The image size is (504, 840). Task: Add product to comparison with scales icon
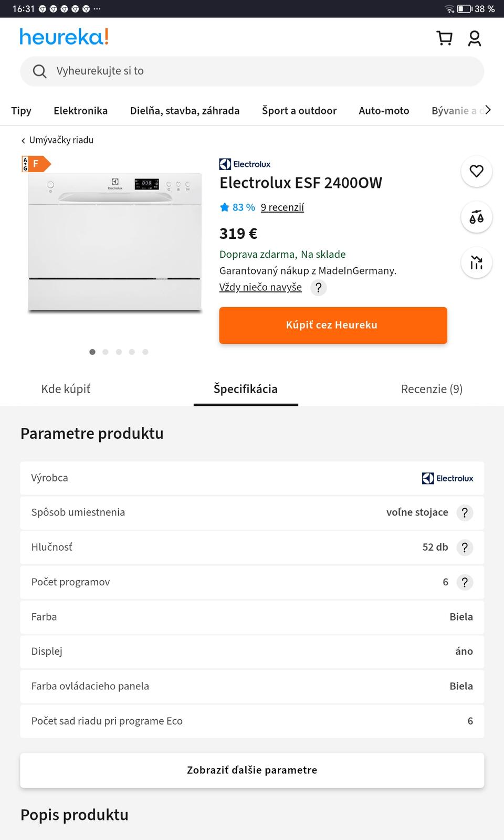476,217
